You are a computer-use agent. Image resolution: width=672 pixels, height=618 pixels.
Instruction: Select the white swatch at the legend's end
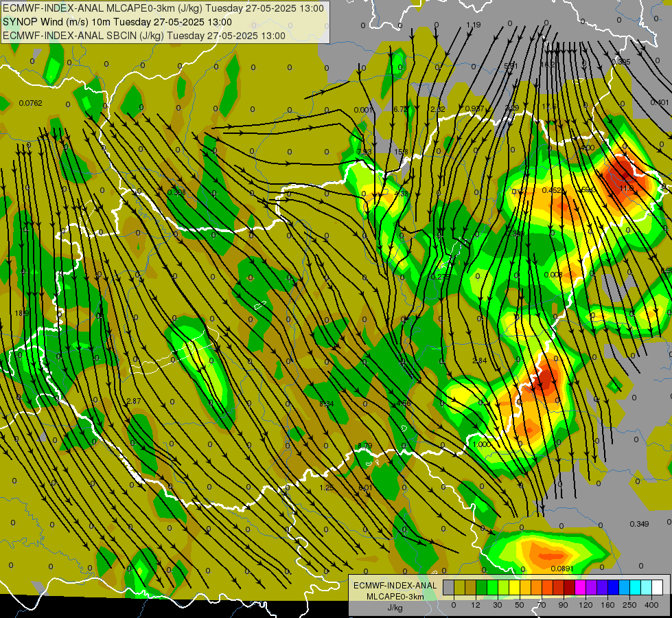(658, 587)
